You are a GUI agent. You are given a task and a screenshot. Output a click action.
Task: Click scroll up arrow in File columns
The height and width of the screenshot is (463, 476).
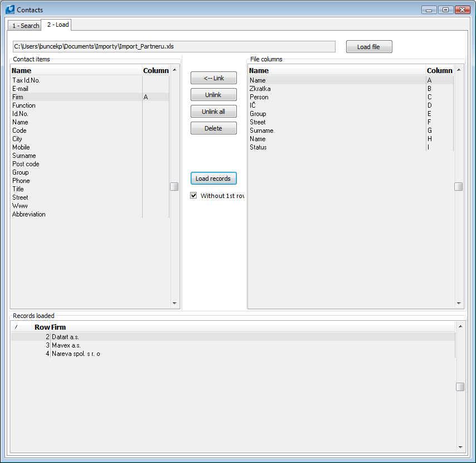tap(459, 70)
